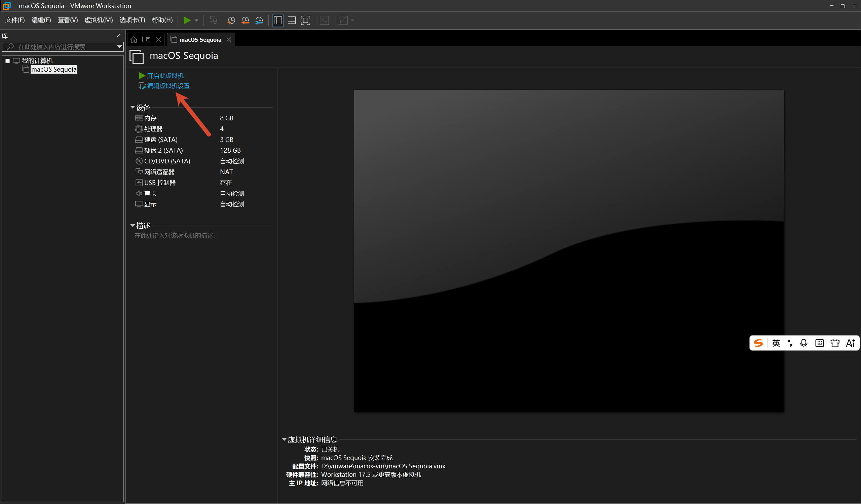861x504 pixels.
Task: Click the 硬盘 (SATA) 3 GB disk icon
Action: tap(139, 140)
